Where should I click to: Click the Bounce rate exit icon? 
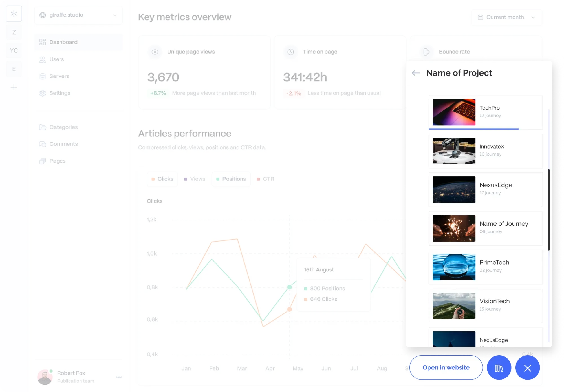click(x=426, y=52)
